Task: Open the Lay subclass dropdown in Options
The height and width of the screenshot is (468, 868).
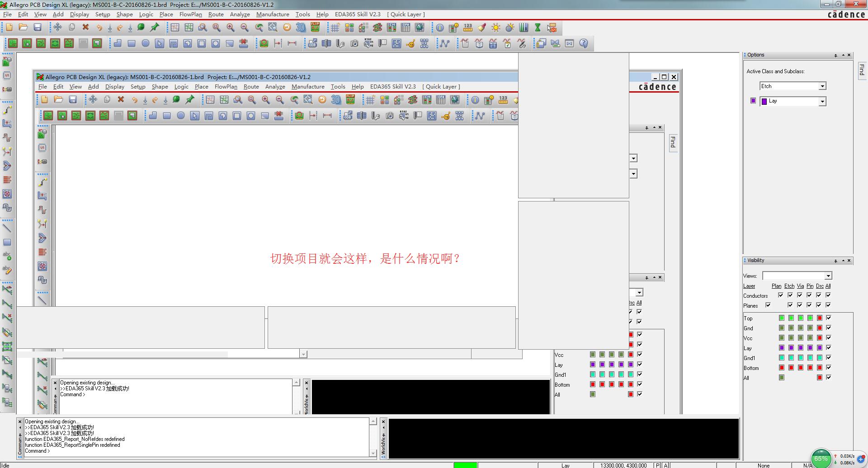Action: pyautogui.click(x=822, y=102)
